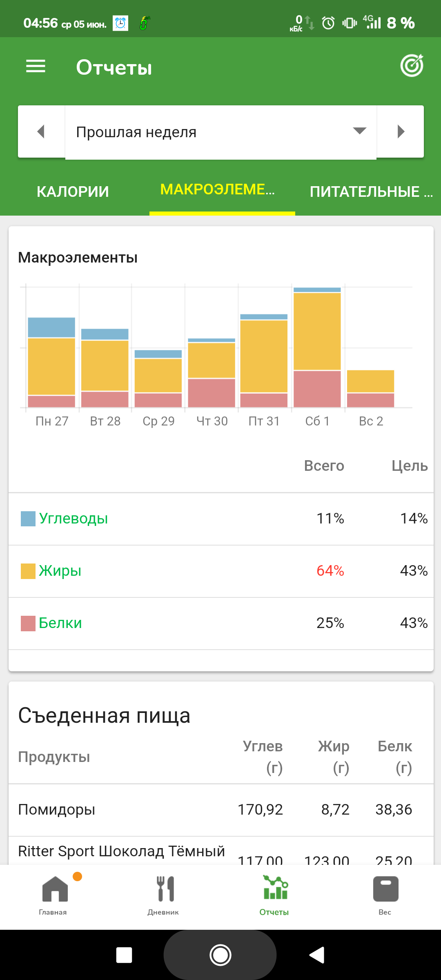
Task: Open the hamburger navigation menu
Action: (x=36, y=67)
